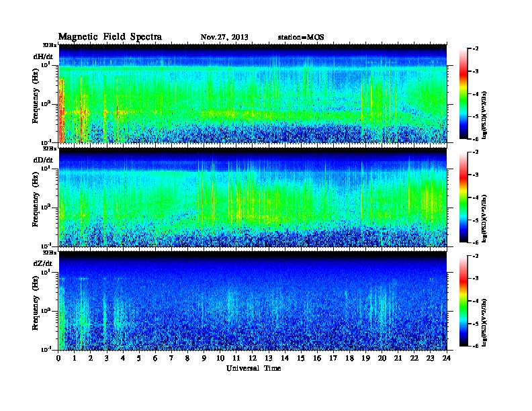Viewport: 532px width, 411px height.
Task: Click the "dH/dt" panel label
Action: 43,56
